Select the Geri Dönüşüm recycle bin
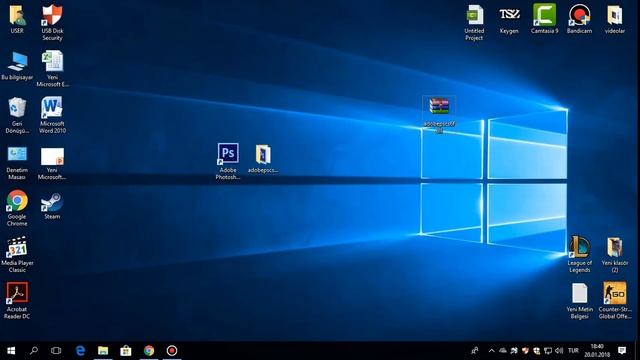The height and width of the screenshot is (360, 640). point(17,115)
